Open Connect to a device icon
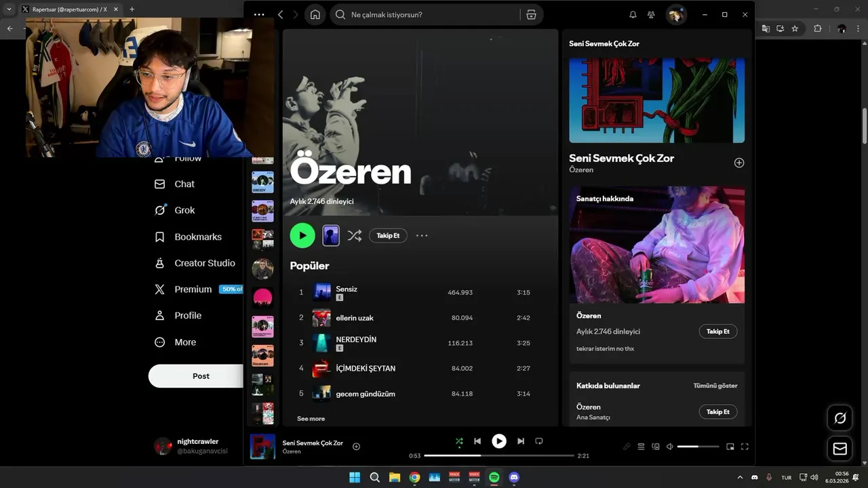 (x=656, y=447)
